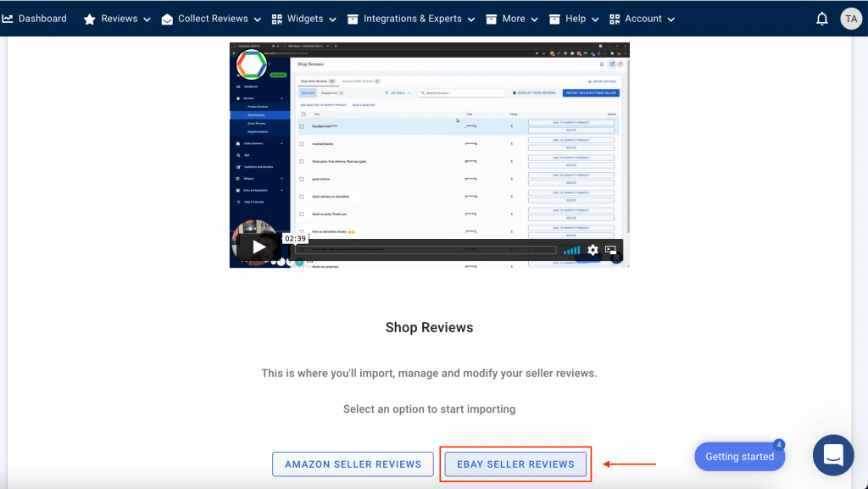
Task: Click the Account grid icon
Action: 615,19
